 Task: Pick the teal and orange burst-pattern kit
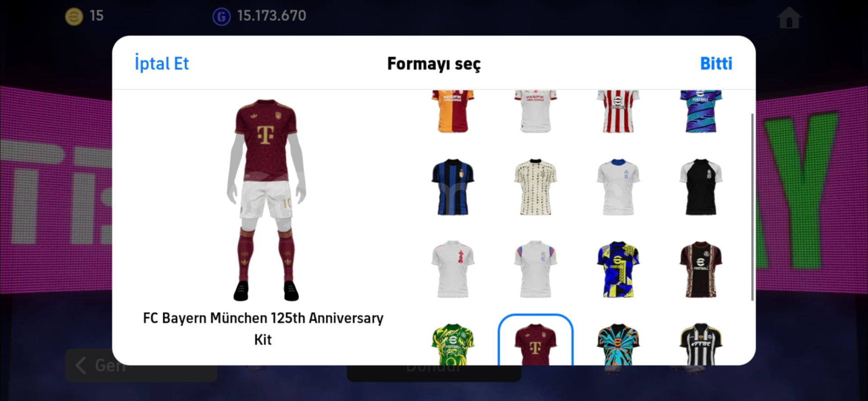tap(618, 344)
